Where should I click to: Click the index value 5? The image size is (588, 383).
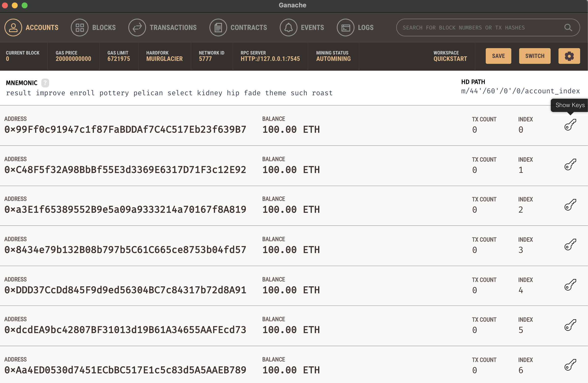click(x=521, y=330)
